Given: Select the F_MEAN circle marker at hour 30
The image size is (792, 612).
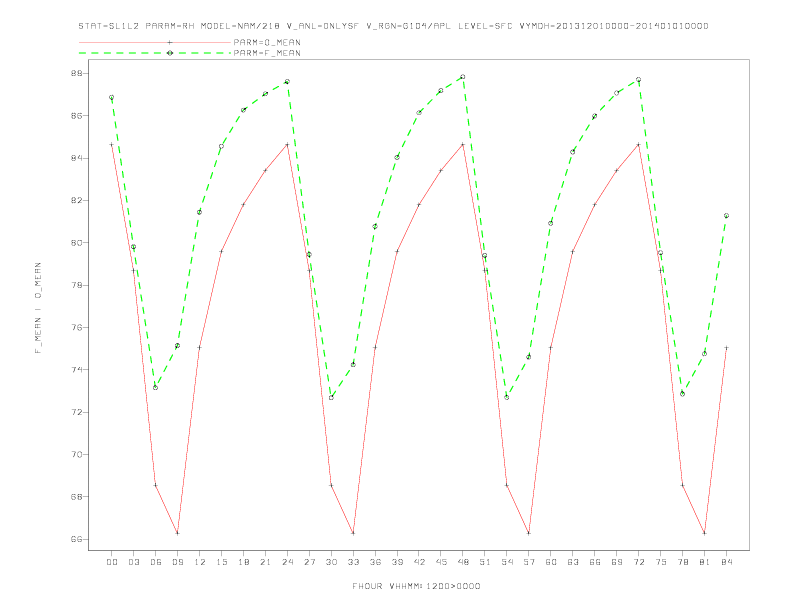Looking at the screenshot, I should click(x=331, y=398).
